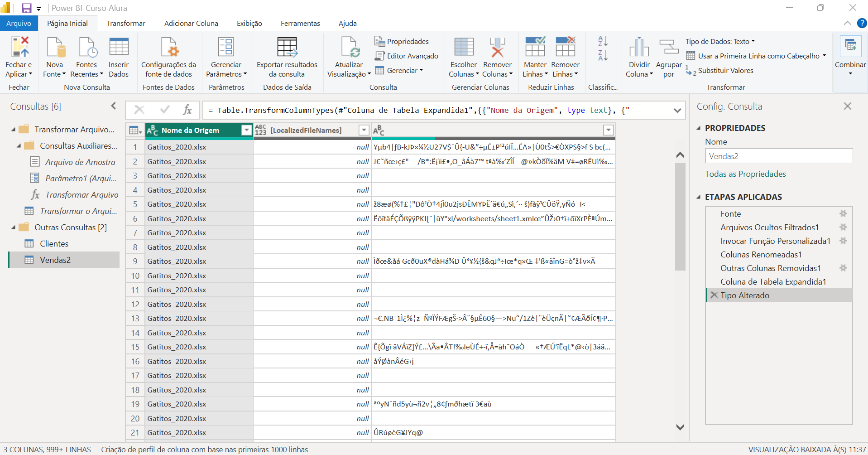
Task: Click the Atualizar Visualização icon
Action: click(349, 47)
